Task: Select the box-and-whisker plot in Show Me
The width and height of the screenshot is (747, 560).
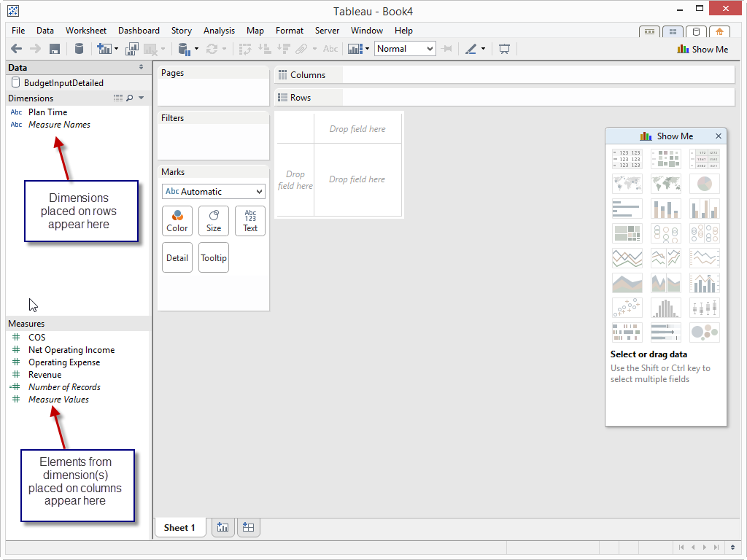Action: pos(705,308)
